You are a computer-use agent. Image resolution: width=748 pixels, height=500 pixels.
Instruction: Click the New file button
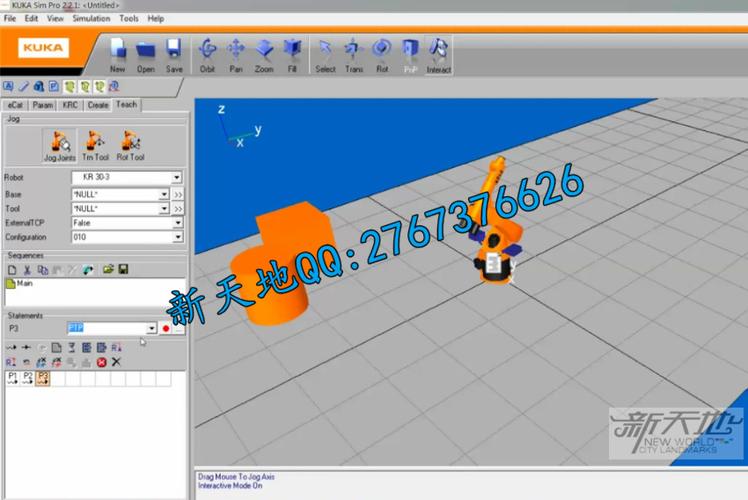coord(117,54)
